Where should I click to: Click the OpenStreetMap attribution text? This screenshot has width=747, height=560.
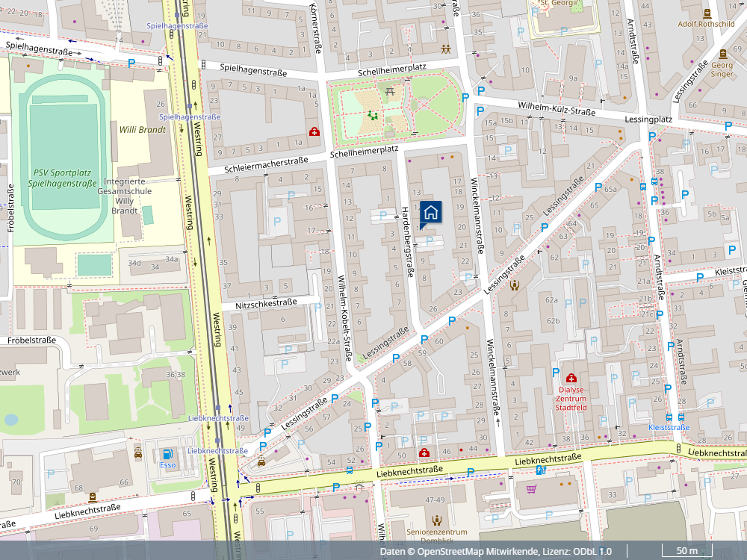click(495, 551)
